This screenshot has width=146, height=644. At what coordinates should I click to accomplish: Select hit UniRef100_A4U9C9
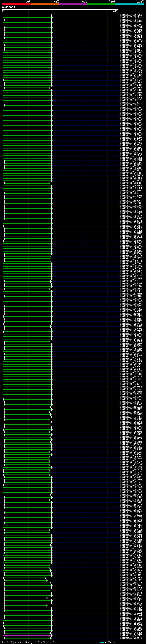[131, 95]
